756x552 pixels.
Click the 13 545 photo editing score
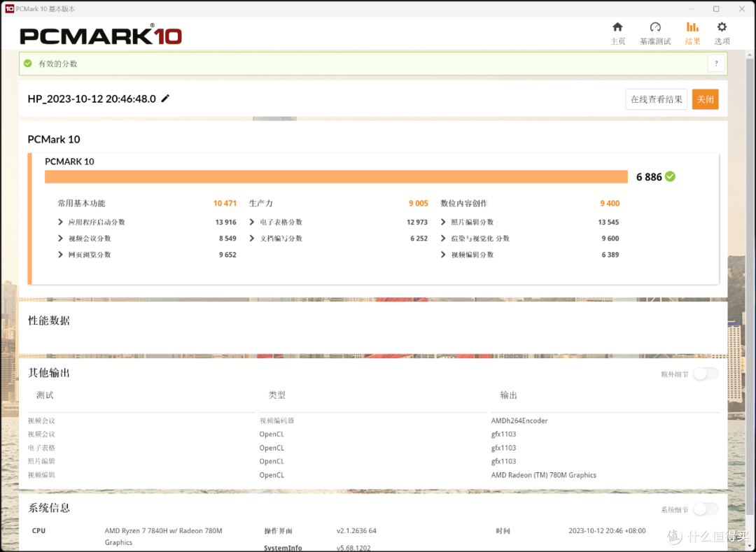pyautogui.click(x=608, y=222)
